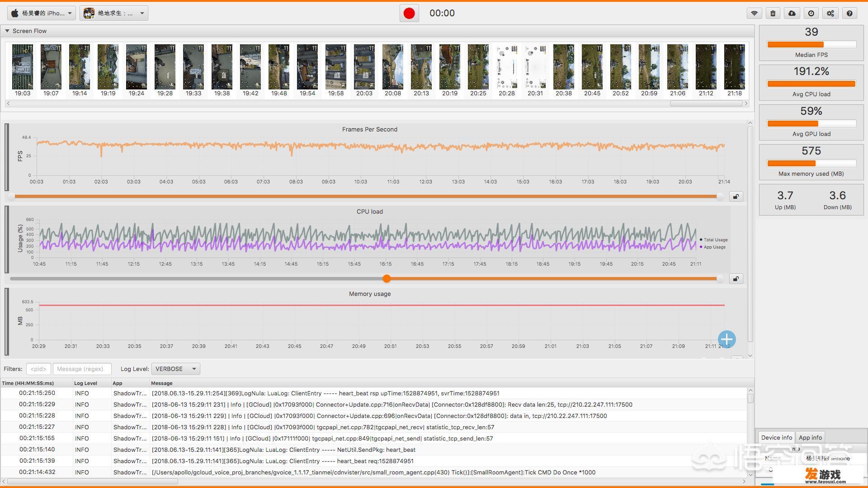Click the charts panel scroll down arrow
The image size is (868, 488).
[x=750, y=356]
